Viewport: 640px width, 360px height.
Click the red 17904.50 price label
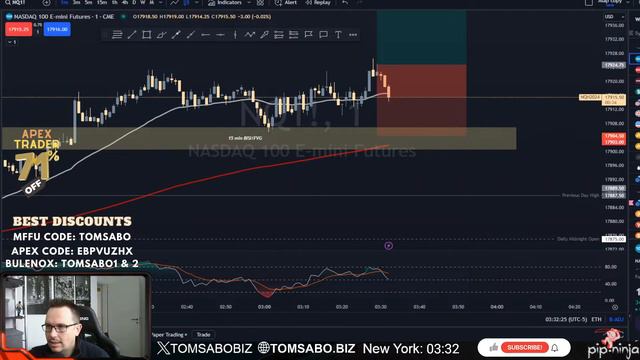pyautogui.click(x=614, y=136)
